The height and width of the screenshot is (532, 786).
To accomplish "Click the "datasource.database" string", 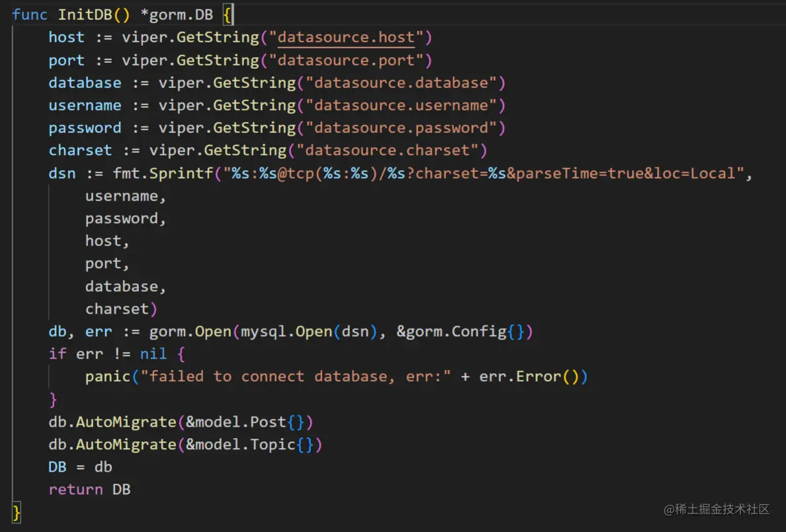I will [x=401, y=83].
